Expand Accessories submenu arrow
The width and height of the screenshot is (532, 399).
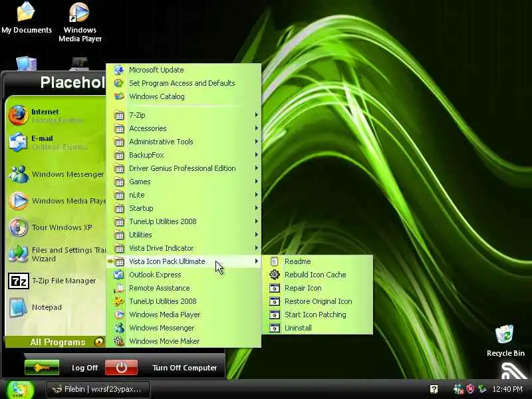tap(257, 128)
